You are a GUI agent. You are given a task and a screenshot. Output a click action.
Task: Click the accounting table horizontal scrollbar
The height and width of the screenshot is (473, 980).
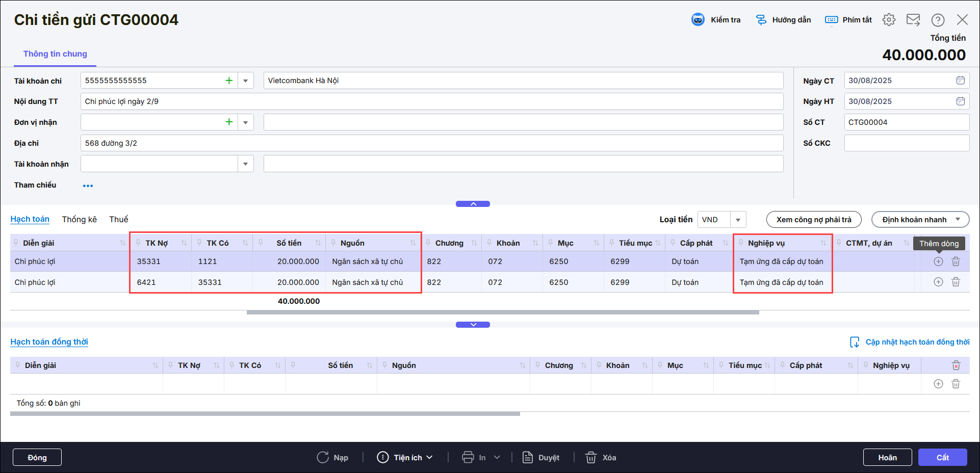(502, 312)
